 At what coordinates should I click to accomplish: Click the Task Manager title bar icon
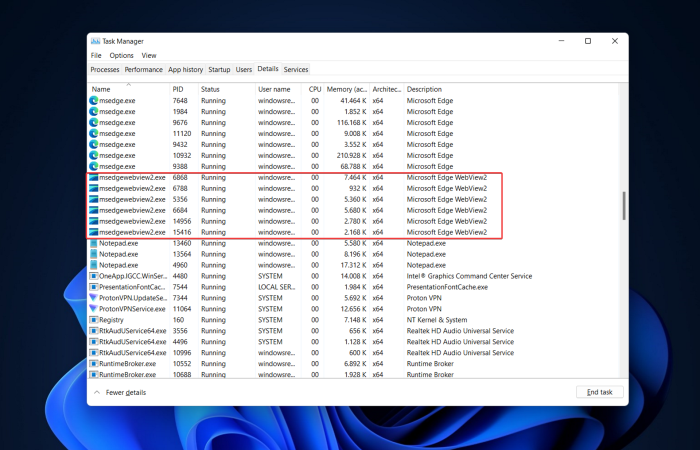click(96, 41)
